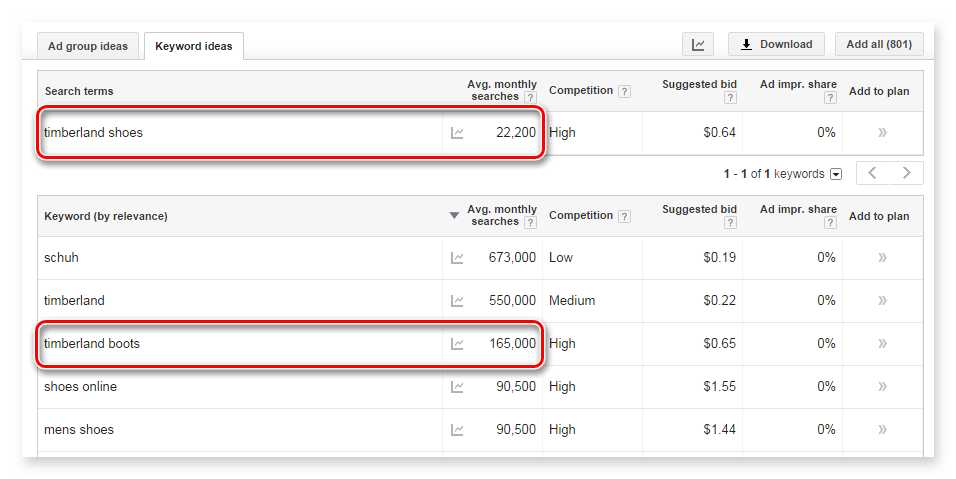956x479 pixels.
Task: Click help icon for Competition in Search terms table
Action: (x=624, y=91)
